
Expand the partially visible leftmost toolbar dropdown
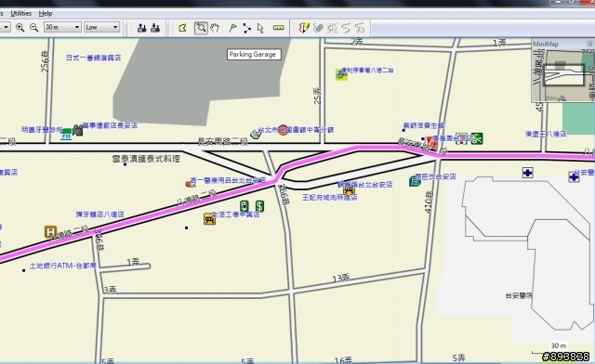click(6, 27)
